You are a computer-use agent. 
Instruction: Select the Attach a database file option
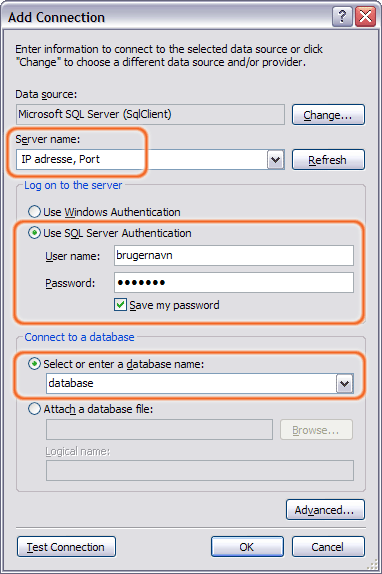(34, 409)
